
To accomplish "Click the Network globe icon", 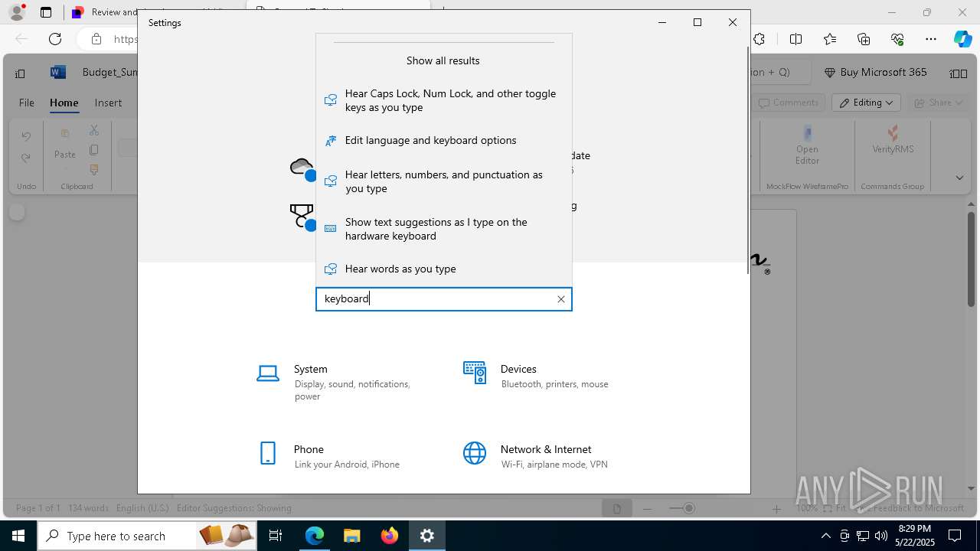I will 475,453.
